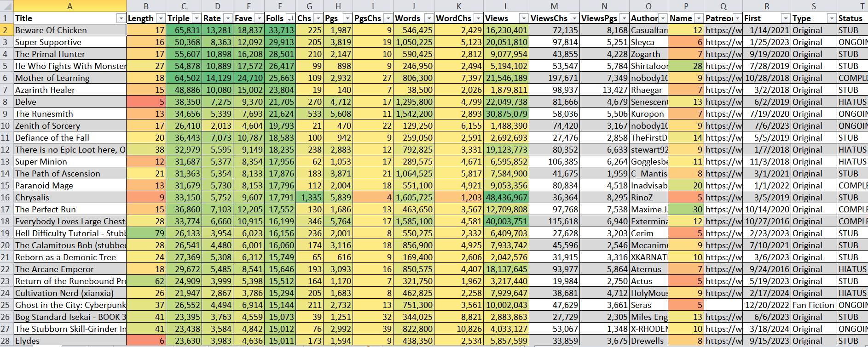Screen dimensions: 868x347
Task: Click the "Reborn as a Demonic Tree" cell
Action: click(70, 257)
